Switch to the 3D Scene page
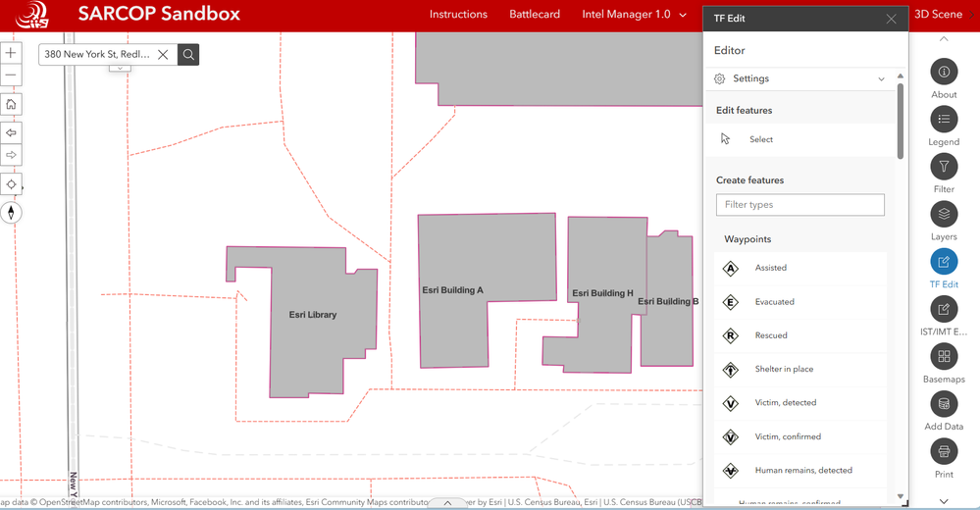 click(938, 15)
